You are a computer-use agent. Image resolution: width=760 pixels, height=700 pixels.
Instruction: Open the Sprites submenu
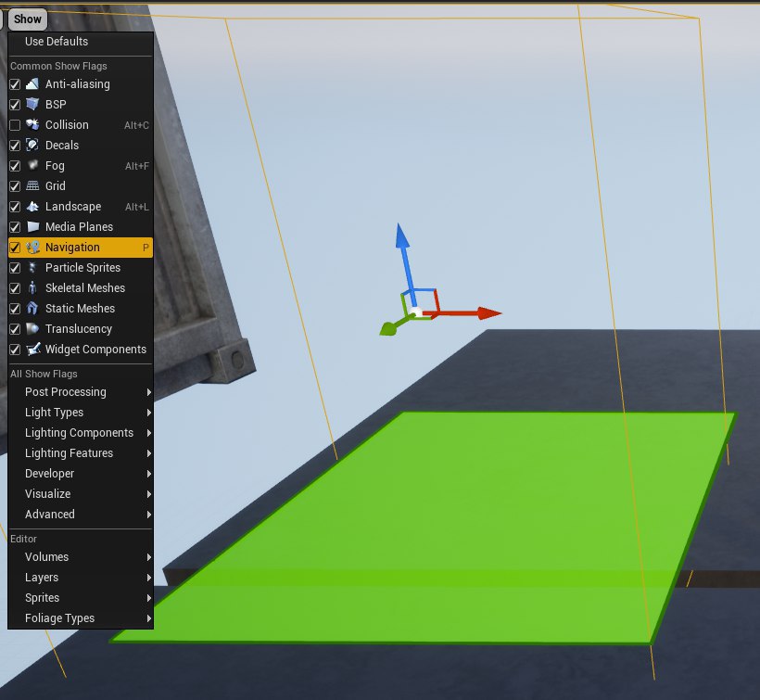(81, 598)
